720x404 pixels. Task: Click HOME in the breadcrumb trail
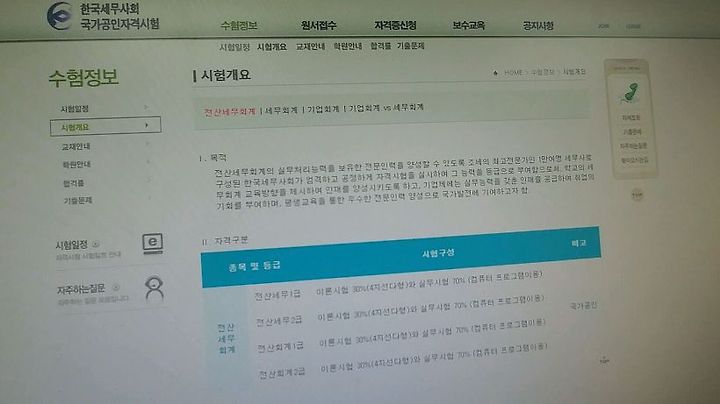point(513,73)
